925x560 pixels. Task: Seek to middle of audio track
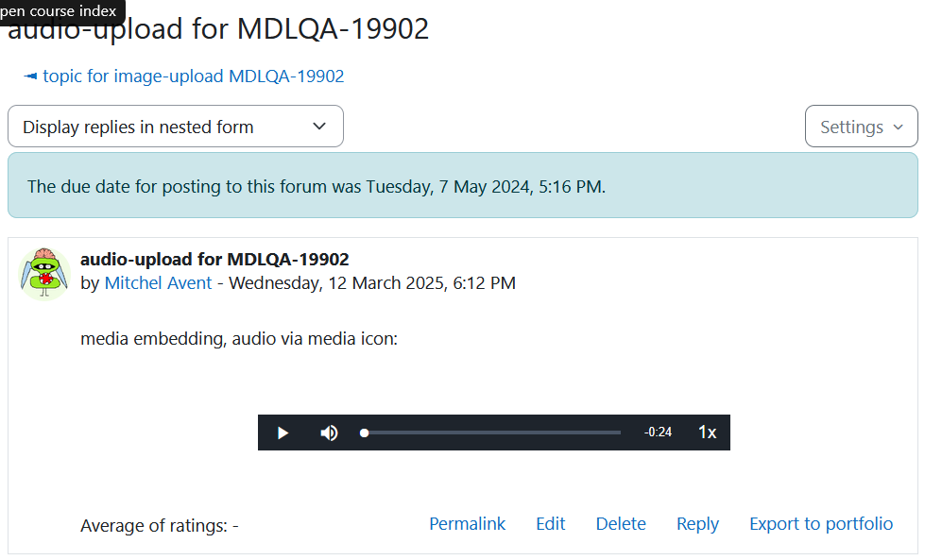[492, 433]
